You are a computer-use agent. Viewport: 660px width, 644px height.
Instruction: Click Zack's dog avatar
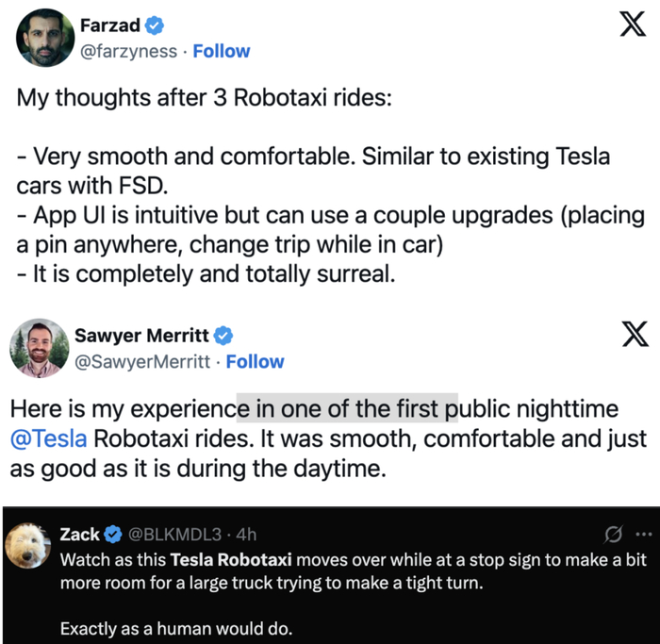[x=28, y=546]
